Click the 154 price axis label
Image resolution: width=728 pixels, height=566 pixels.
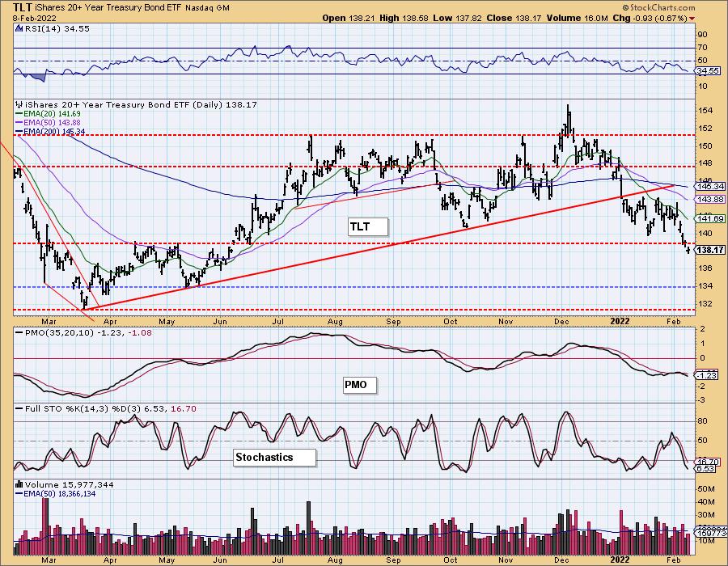point(705,111)
